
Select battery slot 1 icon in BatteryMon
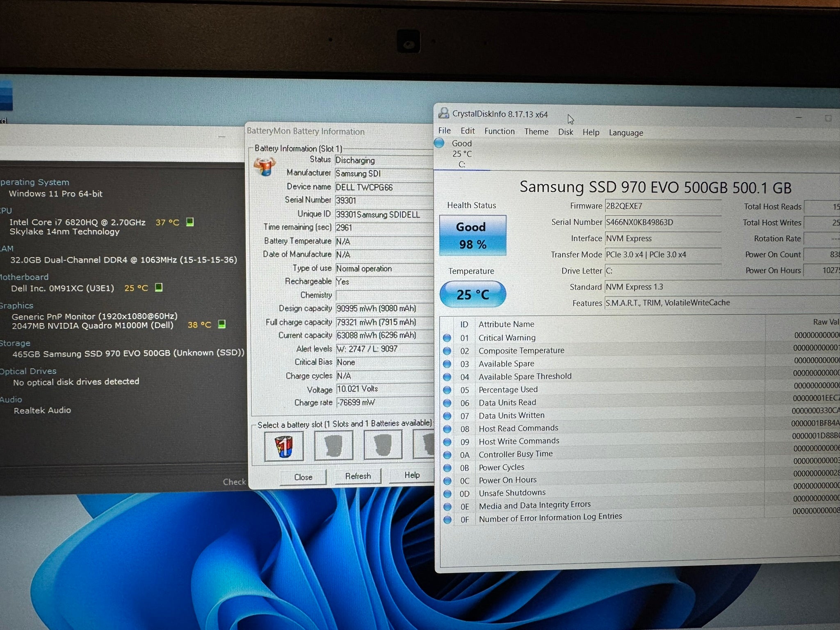(x=284, y=446)
